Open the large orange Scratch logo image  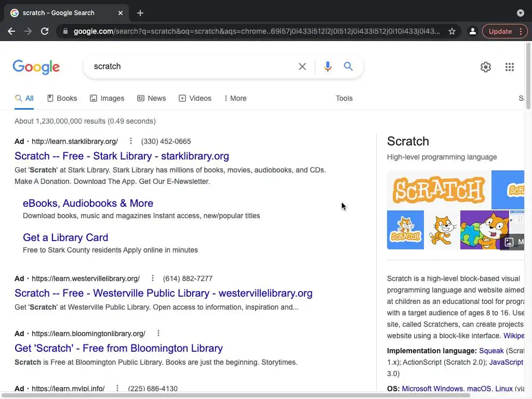click(x=438, y=190)
